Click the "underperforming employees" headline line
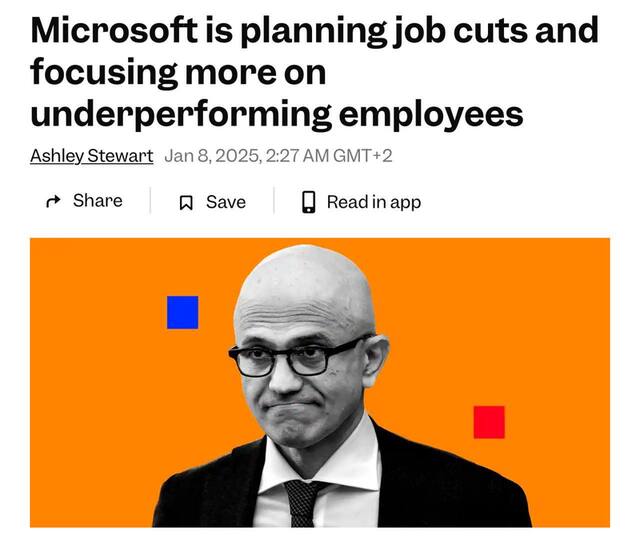Screen dimensions: 640x539 pos(277,113)
